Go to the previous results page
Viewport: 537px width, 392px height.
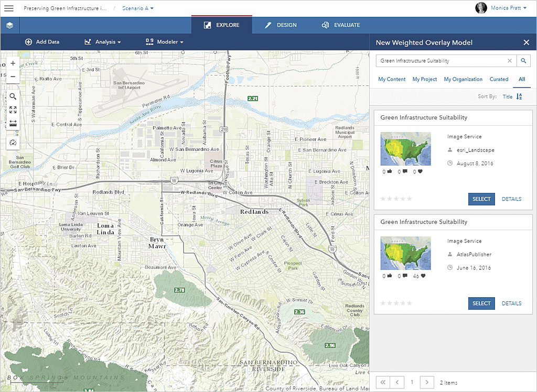click(x=398, y=382)
